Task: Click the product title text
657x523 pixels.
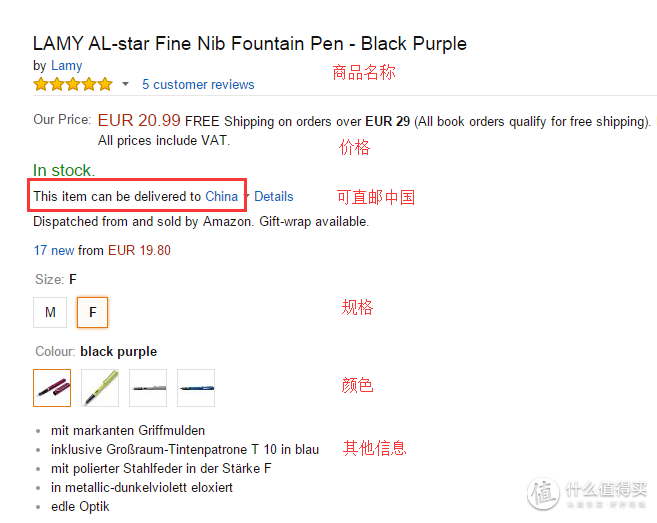Action: (x=250, y=44)
